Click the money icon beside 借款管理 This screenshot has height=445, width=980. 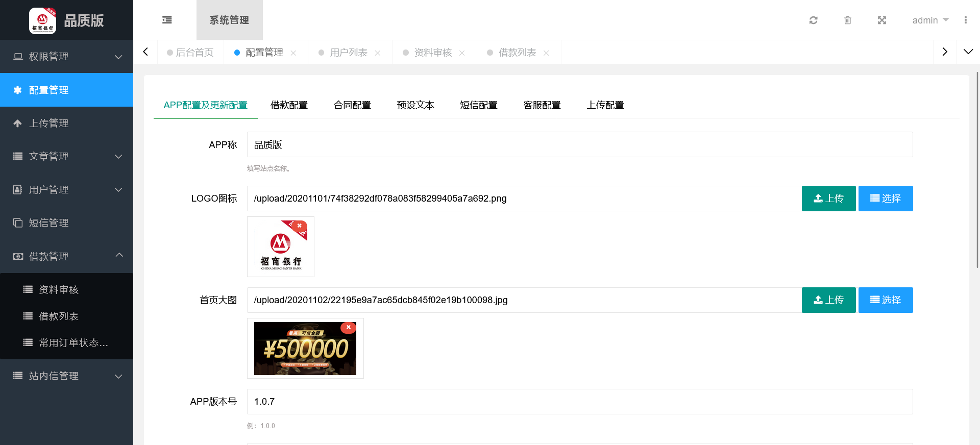tap(18, 256)
